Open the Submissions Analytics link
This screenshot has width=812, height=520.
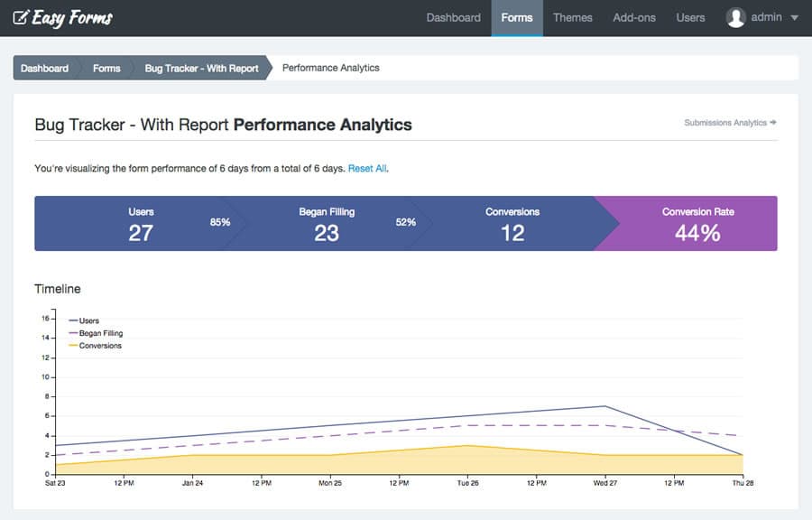730,123
